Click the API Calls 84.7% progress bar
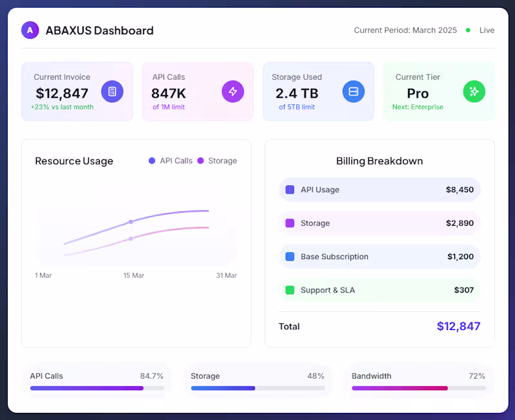The image size is (515, 420). pyautogui.click(x=97, y=388)
